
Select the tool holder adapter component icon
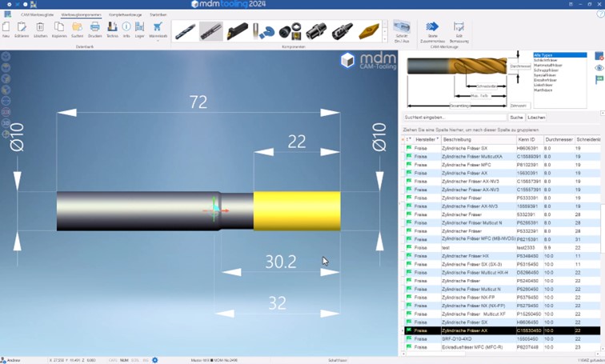pos(316,32)
